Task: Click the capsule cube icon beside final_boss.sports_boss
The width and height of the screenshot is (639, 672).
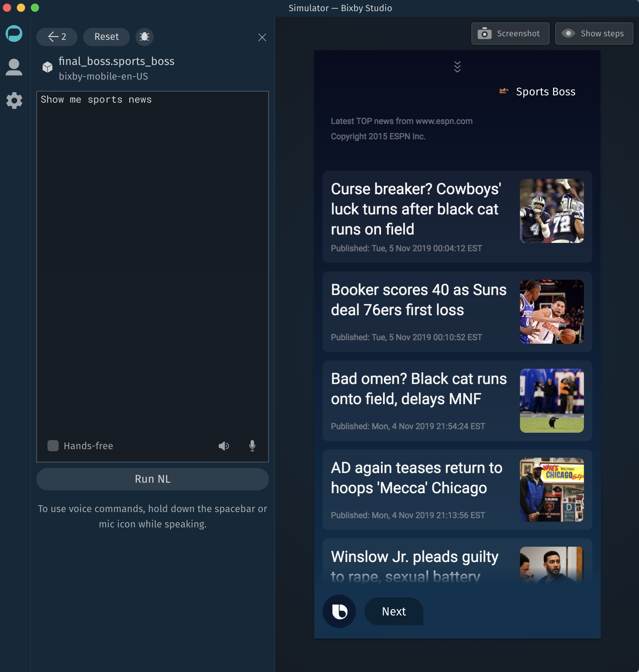Action: pyautogui.click(x=47, y=67)
